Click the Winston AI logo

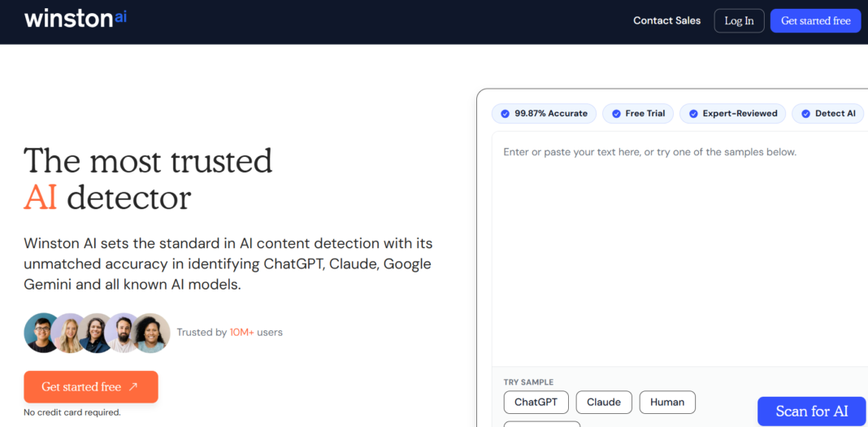[x=76, y=18]
